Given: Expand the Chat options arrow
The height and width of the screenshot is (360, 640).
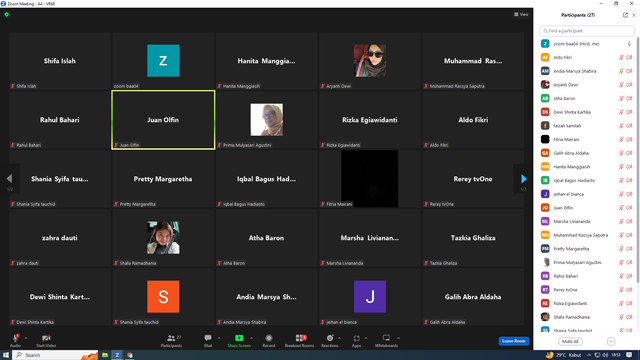Looking at the screenshot, I should 219,338.
